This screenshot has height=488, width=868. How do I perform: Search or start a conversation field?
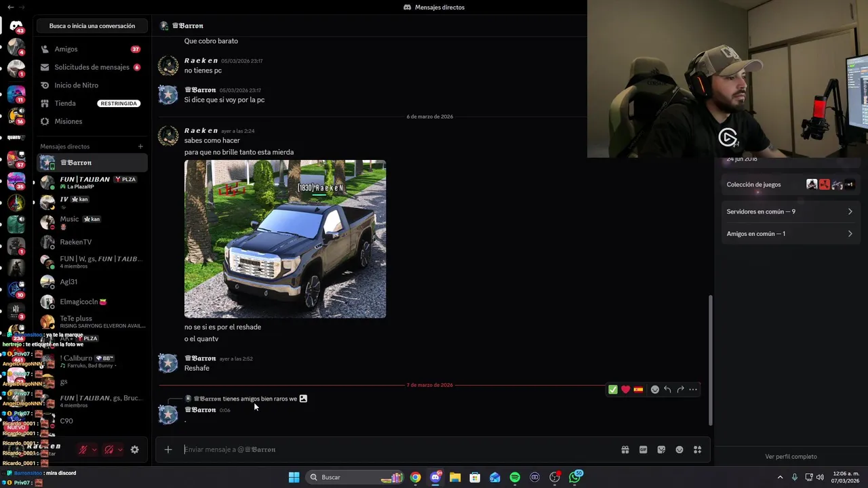coord(92,26)
